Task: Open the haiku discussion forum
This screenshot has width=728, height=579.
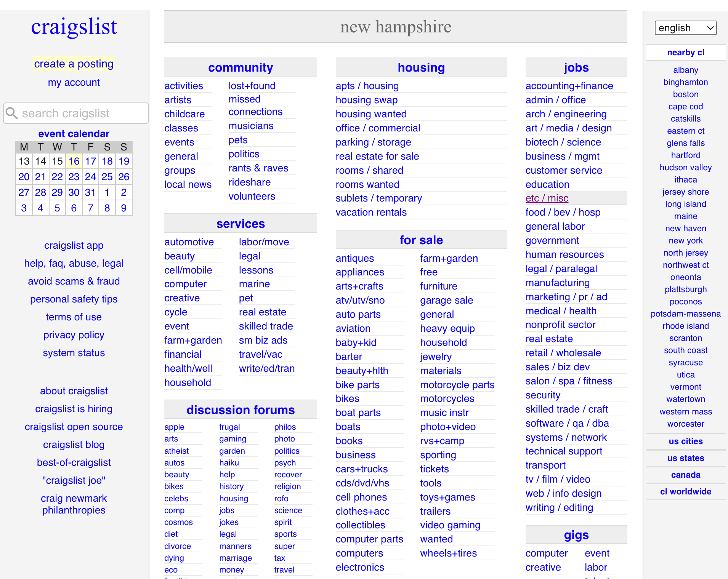Action: click(x=229, y=462)
